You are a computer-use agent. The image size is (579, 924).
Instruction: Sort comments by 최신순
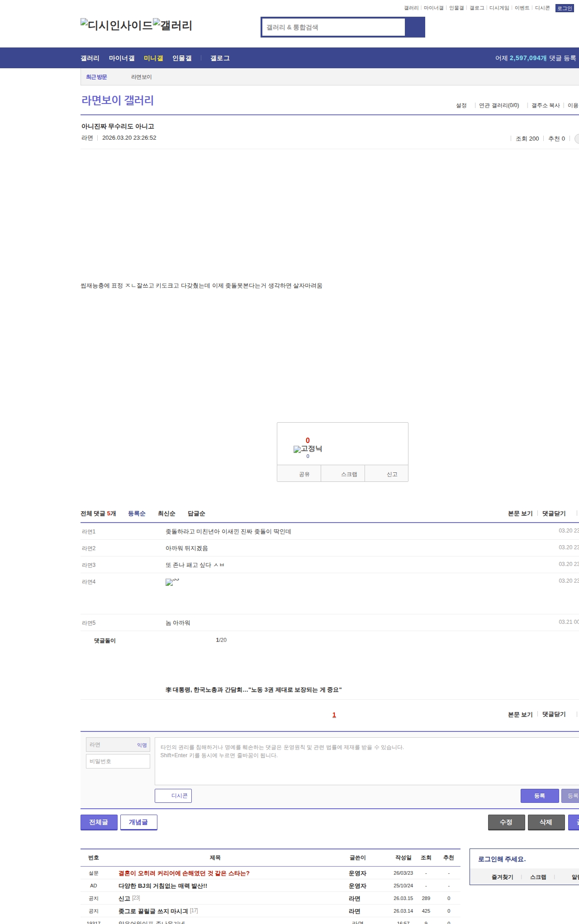click(166, 514)
